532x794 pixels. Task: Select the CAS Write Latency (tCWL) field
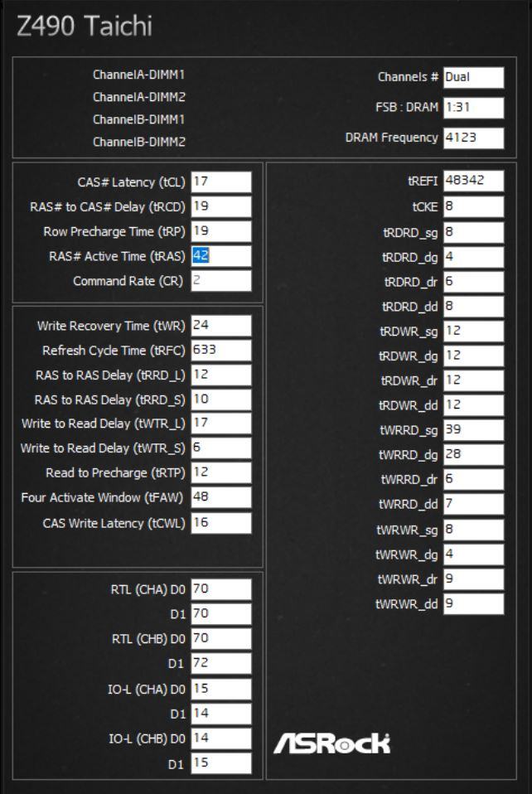coord(221,523)
